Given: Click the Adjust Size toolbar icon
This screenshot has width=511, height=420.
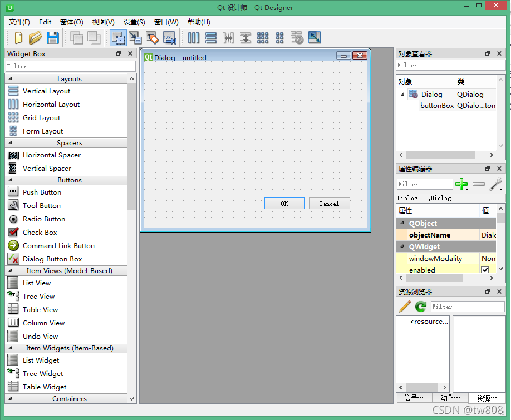Looking at the screenshot, I should tap(314, 38).
